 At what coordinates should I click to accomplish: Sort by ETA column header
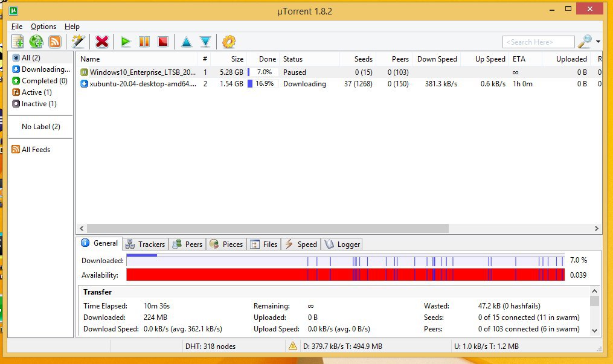[525, 59]
